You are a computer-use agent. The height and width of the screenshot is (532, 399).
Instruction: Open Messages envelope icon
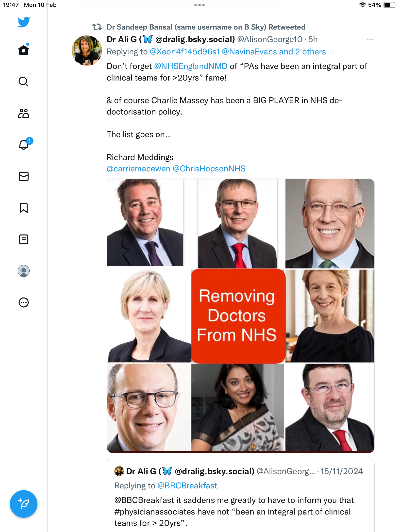tap(24, 176)
